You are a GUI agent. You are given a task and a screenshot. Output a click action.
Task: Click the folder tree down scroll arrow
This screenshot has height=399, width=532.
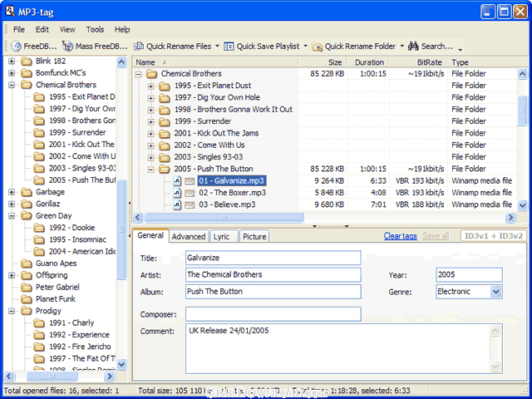point(121,364)
